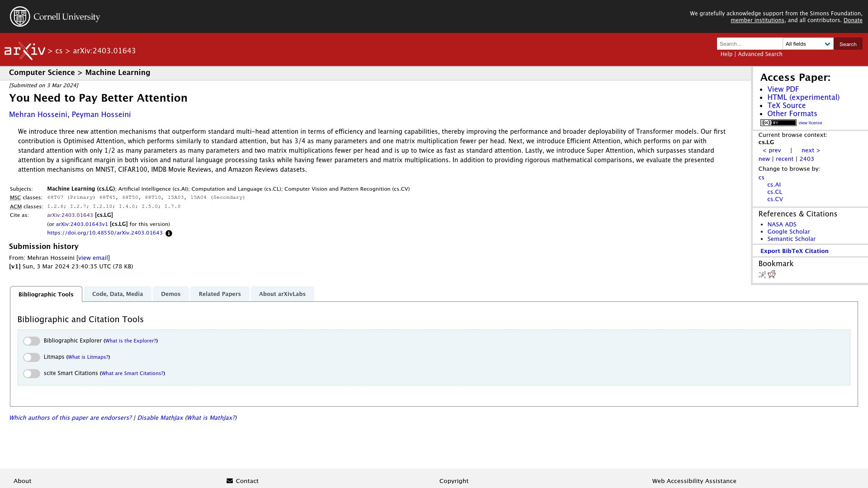868x488 pixels.
Task: Click the Donate link
Action: click(853, 20)
